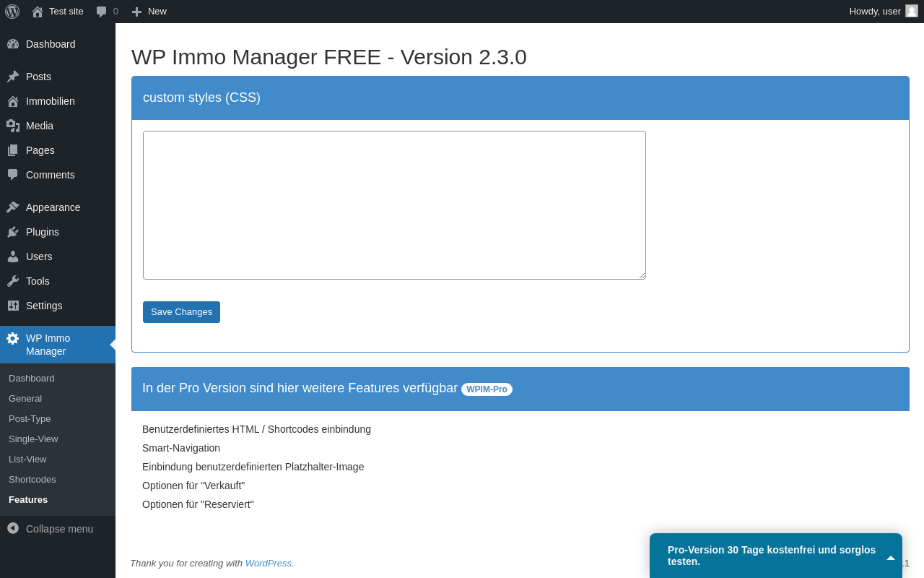Click the WP Immo Manager gear icon
The image size is (924, 578).
click(x=13, y=338)
